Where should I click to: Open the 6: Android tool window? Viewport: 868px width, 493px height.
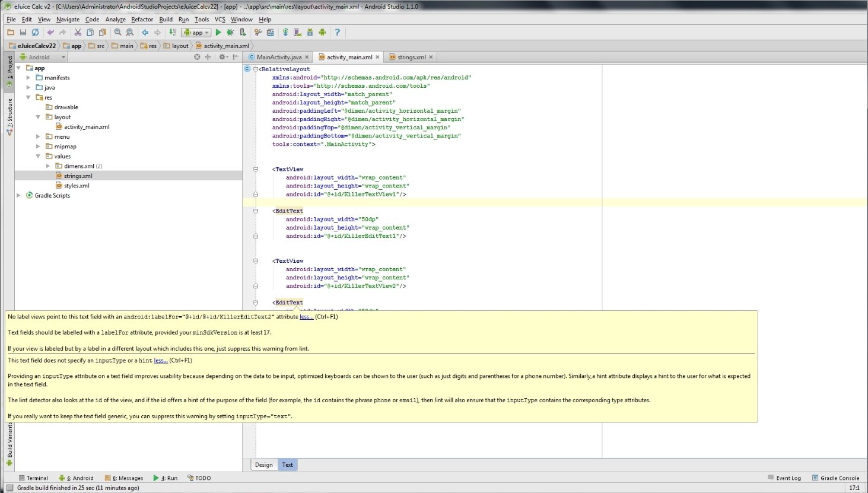(77, 478)
